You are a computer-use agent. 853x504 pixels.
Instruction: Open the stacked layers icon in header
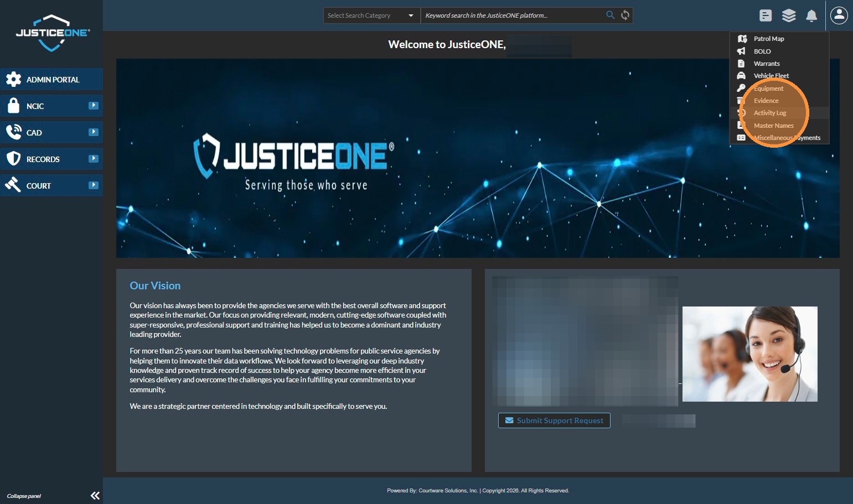(789, 15)
